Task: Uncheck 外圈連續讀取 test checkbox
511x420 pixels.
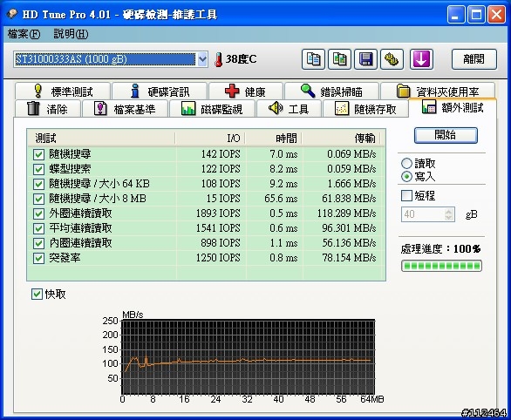Action: click(x=38, y=213)
